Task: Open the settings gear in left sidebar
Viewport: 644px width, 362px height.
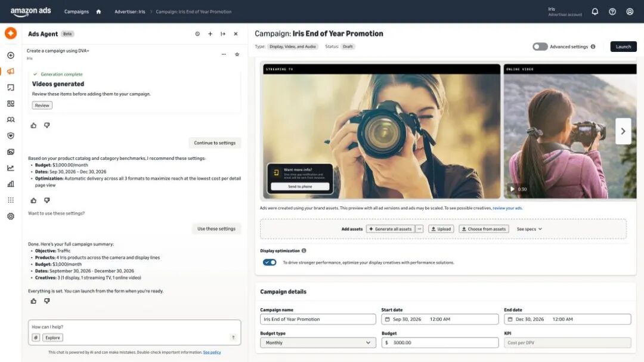Action: coord(11,216)
